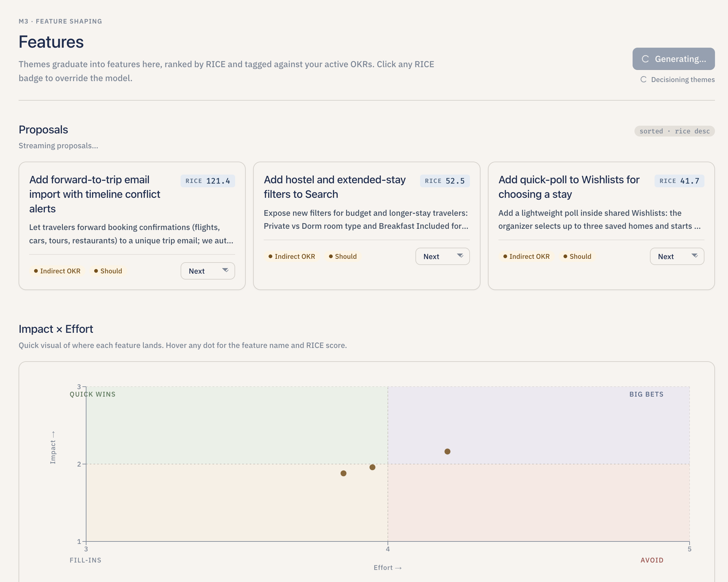Click RICE 121.4 badge to override
Image resolution: width=728 pixels, height=582 pixels.
tap(208, 181)
